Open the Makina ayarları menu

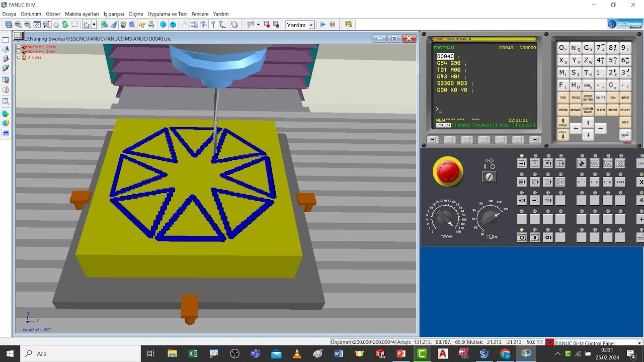[x=82, y=14]
